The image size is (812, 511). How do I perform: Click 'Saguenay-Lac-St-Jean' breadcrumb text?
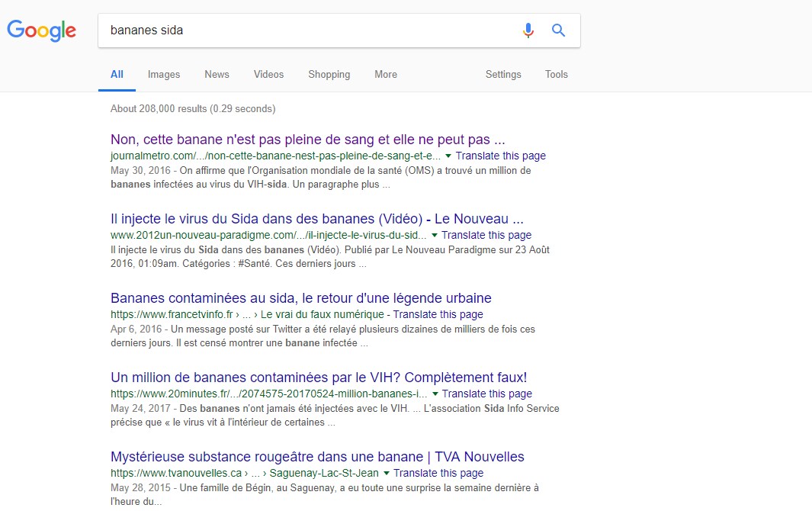point(324,473)
